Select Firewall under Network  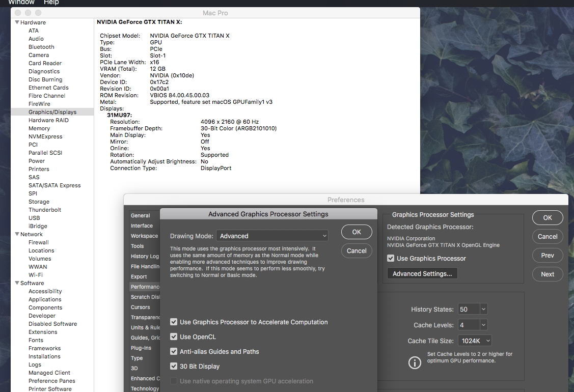tap(38, 242)
